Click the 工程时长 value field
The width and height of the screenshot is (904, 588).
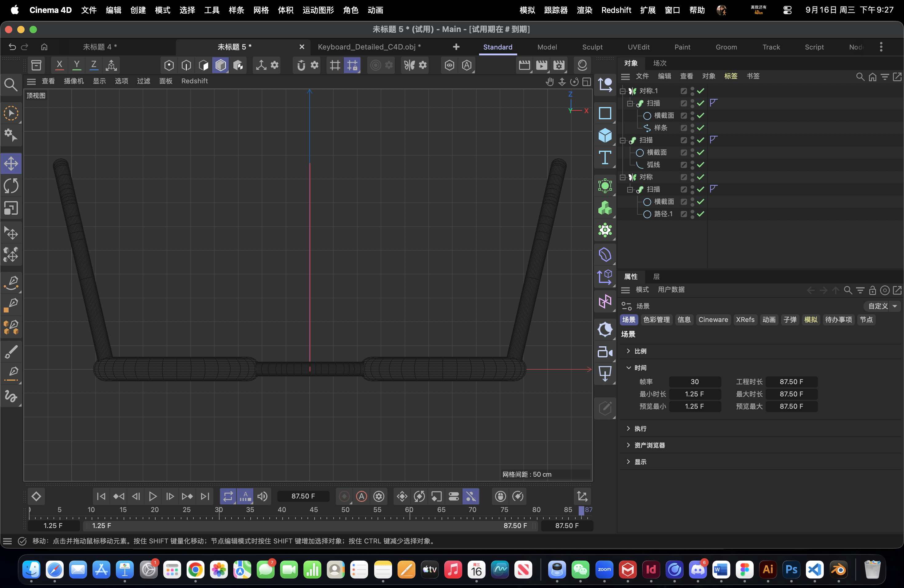coord(791,382)
